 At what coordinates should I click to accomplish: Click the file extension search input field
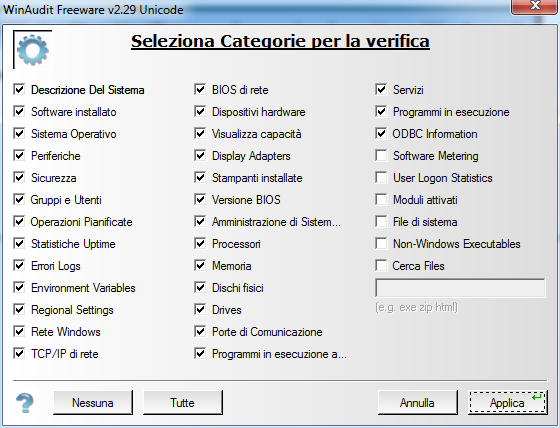point(460,288)
